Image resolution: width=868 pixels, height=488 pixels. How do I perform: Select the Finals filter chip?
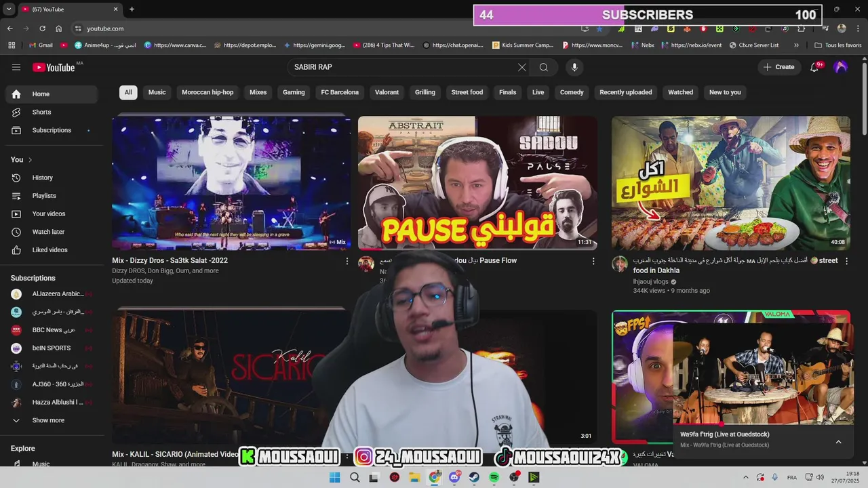[508, 92]
